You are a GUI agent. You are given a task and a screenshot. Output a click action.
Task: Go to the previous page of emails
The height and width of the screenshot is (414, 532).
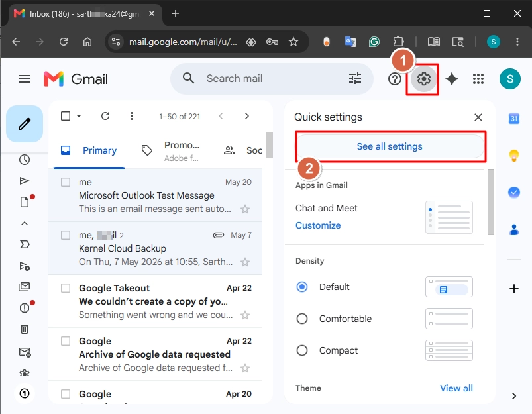point(221,116)
